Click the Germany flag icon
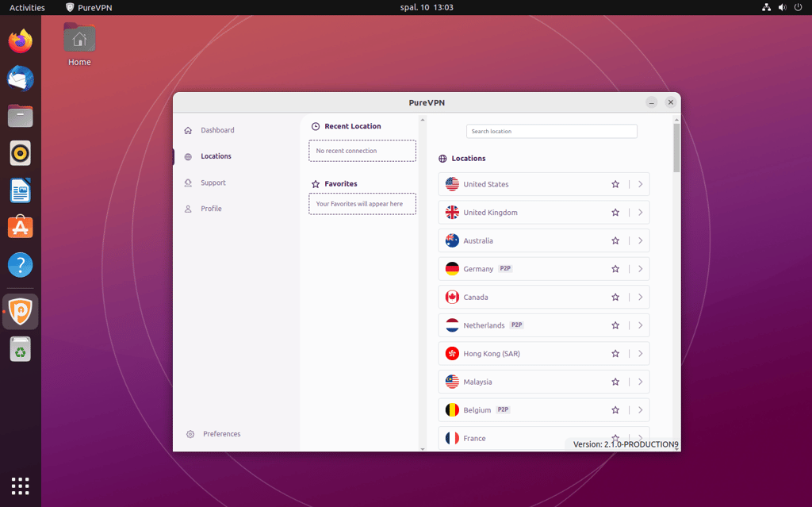 point(452,269)
